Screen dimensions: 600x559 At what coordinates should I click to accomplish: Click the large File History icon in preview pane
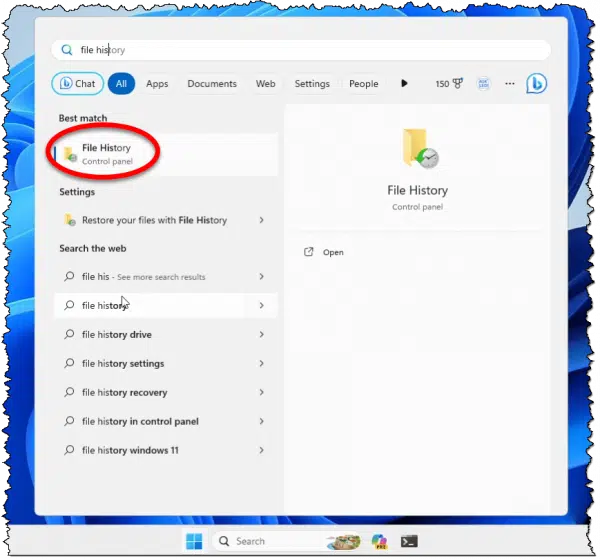pos(420,148)
